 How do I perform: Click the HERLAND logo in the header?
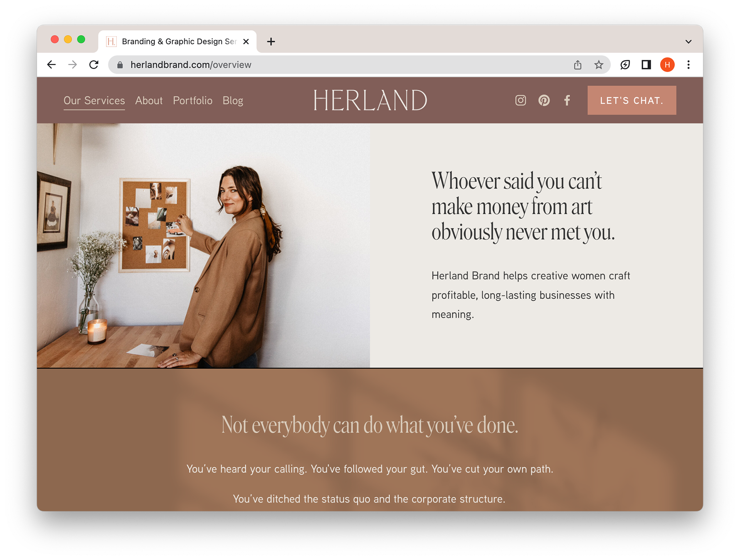pos(370,100)
